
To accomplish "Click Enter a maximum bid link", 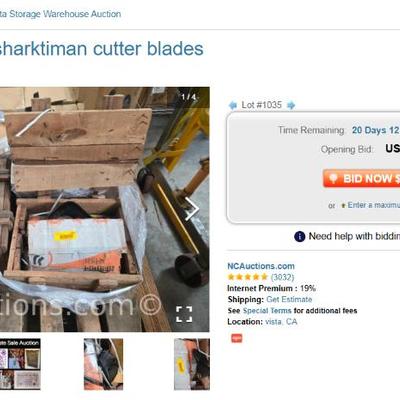I will click(374, 205).
